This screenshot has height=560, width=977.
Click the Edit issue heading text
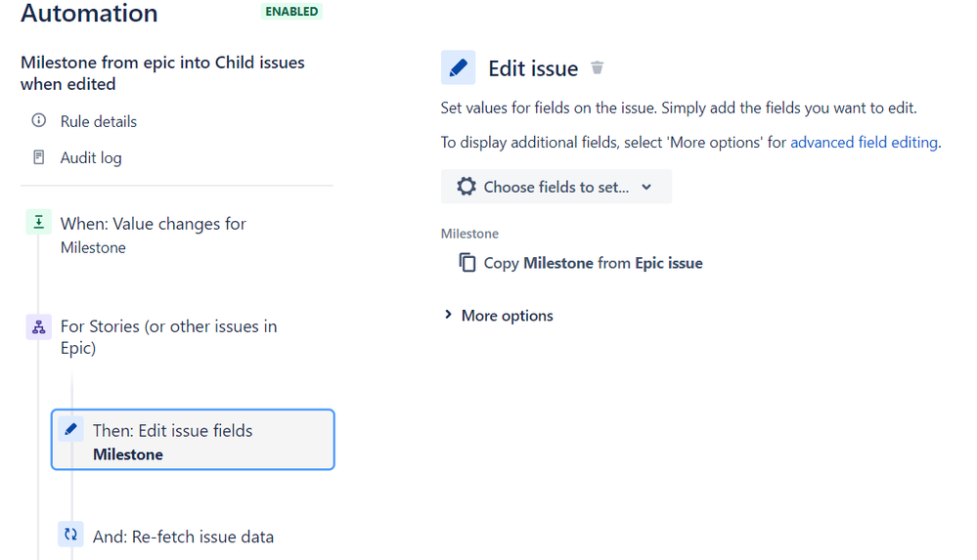coord(533,68)
